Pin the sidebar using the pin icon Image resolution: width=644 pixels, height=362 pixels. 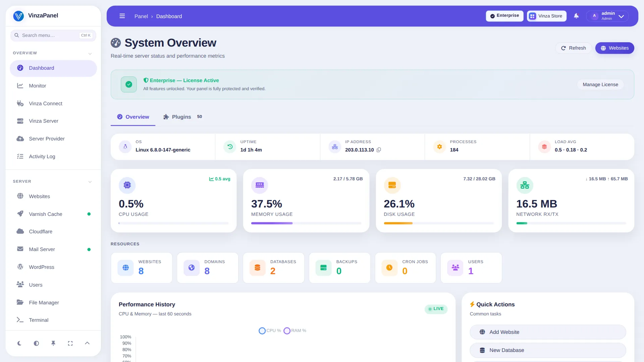(53, 343)
